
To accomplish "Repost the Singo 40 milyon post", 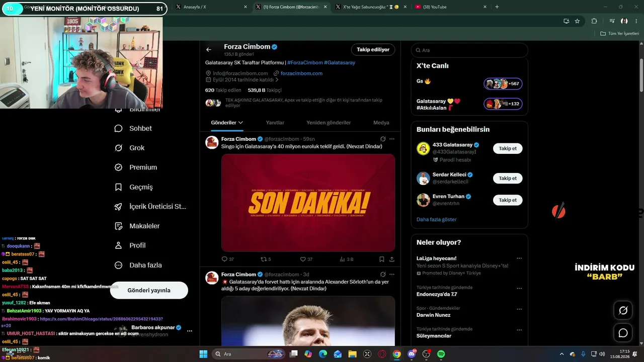I will click(x=266, y=259).
